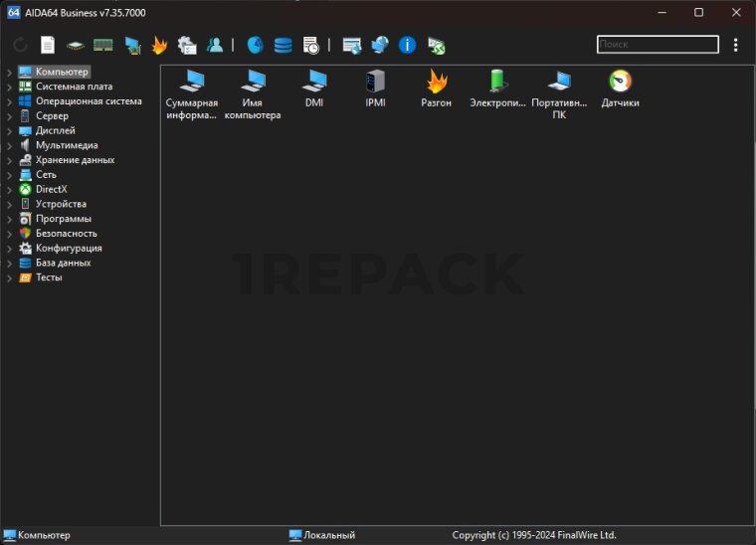Viewport: 756px width, 545px height.
Task: Click the user profile toolbar icon
Action: pyautogui.click(x=215, y=45)
